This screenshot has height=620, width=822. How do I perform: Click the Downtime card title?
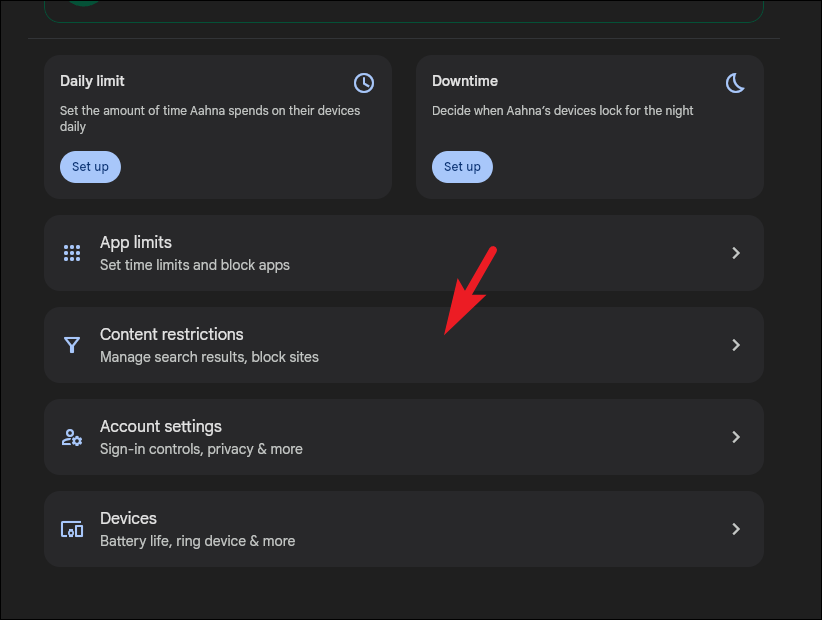pos(465,81)
